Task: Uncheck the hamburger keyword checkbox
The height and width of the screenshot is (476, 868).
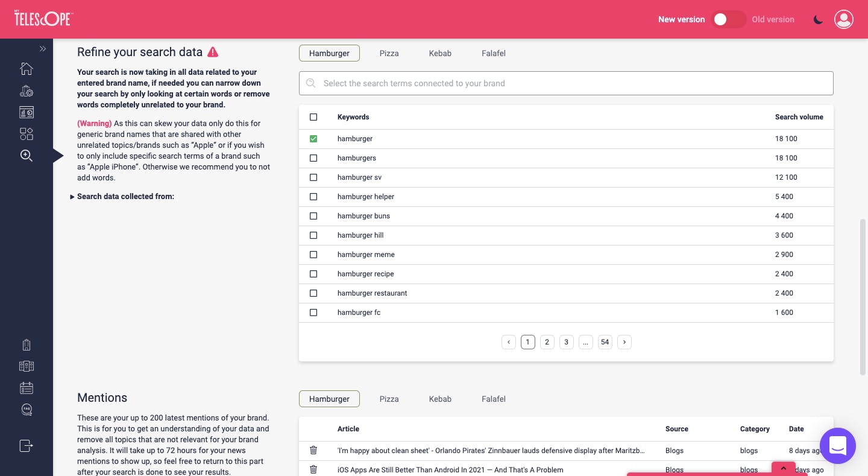Action: tap(313, 139)
